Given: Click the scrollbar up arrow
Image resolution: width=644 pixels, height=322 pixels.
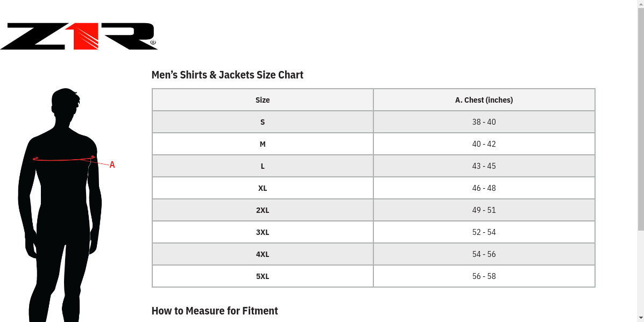Looking at the screenshot, I should tap(640, 4).
